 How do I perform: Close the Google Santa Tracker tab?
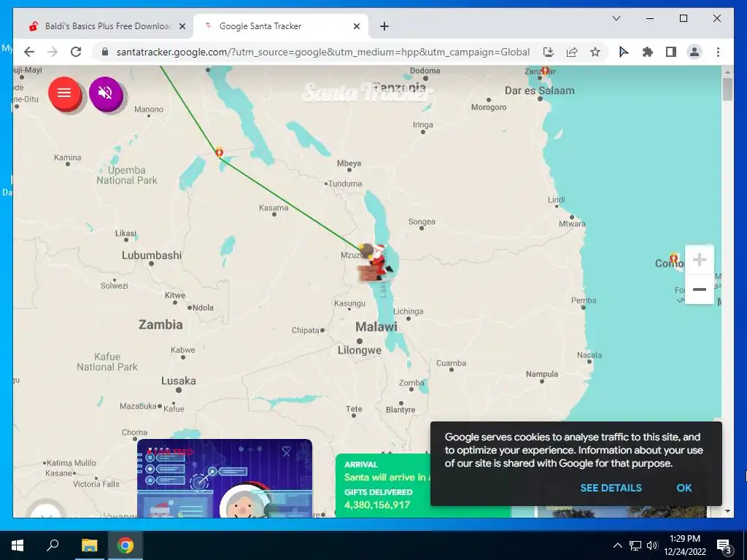(356, 27)
